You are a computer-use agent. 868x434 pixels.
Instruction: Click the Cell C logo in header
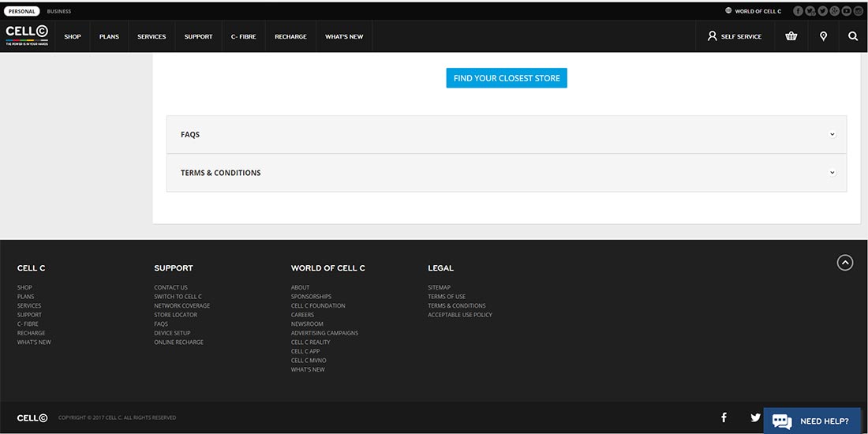click(x=27, y=35)
